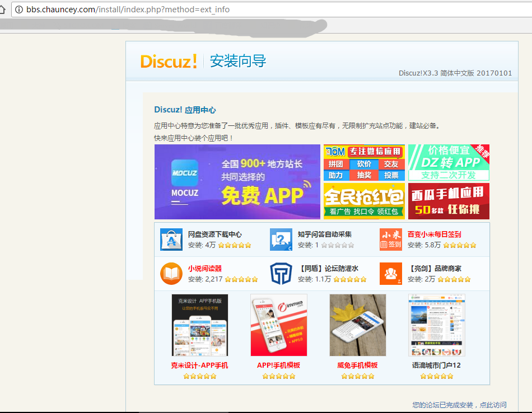This screenshot has height=413, width=532.
Task: Click the stars next to 论坛防灌水 installs
Action: pos(350,279)
